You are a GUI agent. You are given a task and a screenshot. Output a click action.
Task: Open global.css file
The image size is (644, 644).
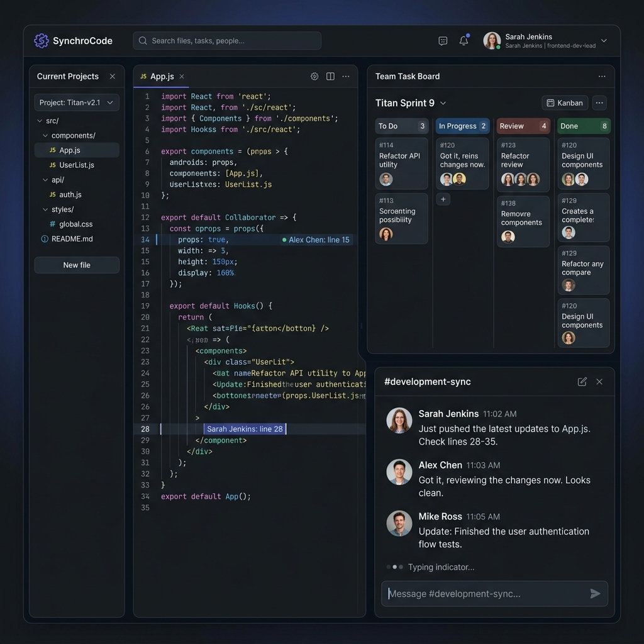point(77,225)
